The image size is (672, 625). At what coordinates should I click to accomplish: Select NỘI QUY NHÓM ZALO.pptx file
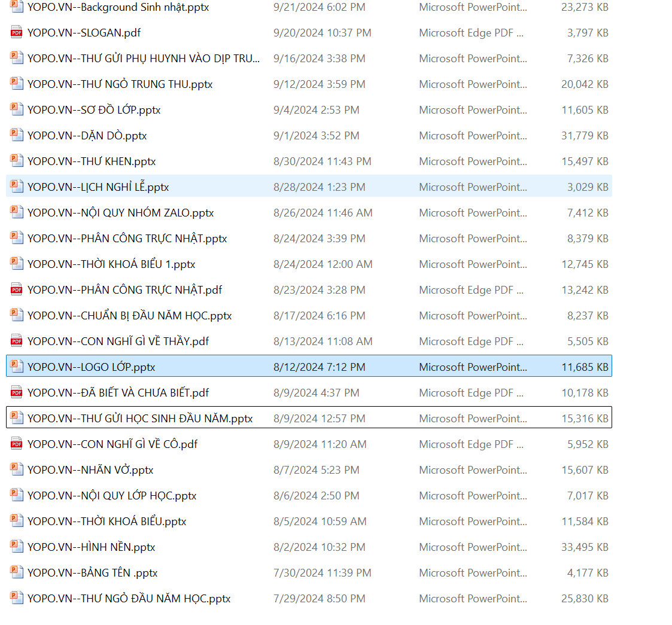point(120,213)
